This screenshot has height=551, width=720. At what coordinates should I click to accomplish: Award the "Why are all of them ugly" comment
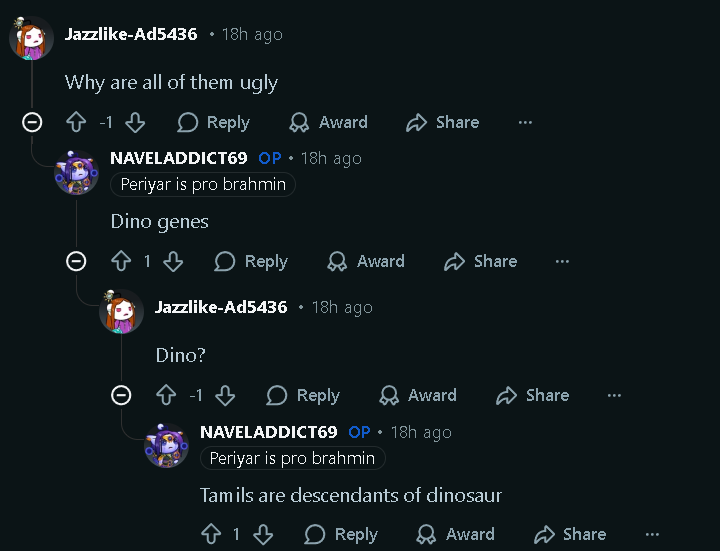click(328, 122)
